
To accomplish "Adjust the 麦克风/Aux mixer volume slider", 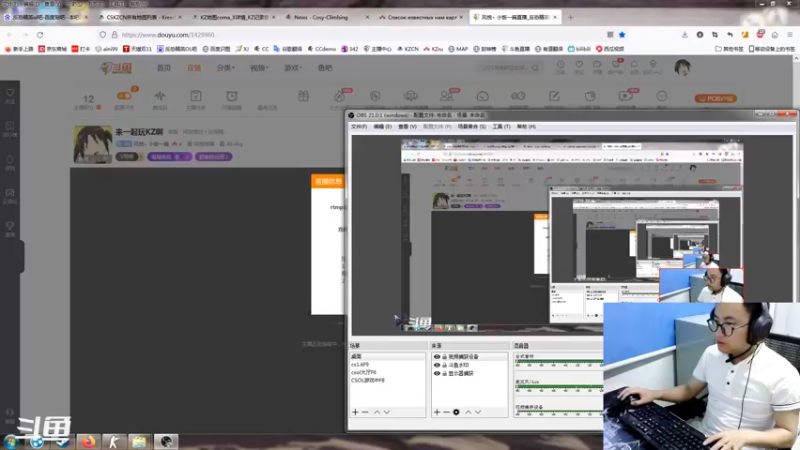I will pyautogui.click(x=559, y=388).
